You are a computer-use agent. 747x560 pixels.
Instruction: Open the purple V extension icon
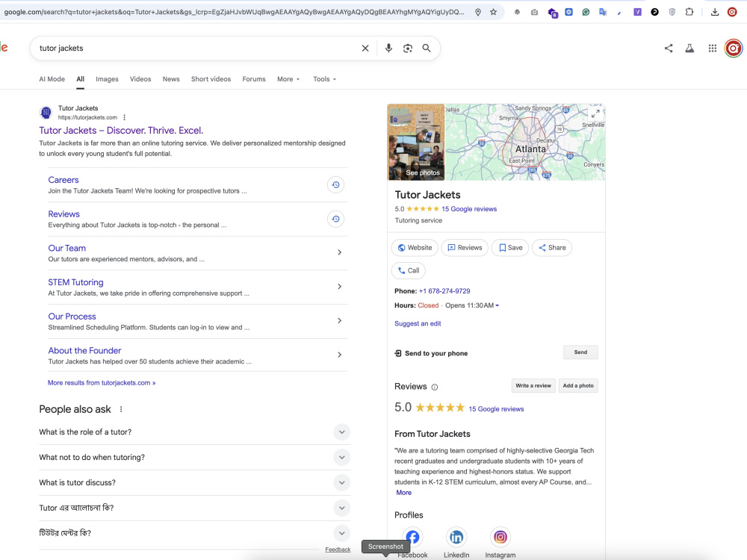click(637, 12)
